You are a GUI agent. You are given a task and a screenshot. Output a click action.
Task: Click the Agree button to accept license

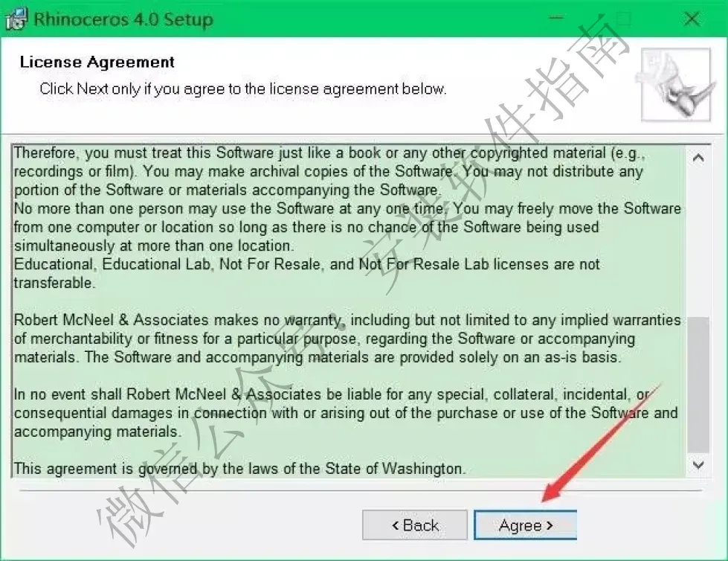coord(525,525)
